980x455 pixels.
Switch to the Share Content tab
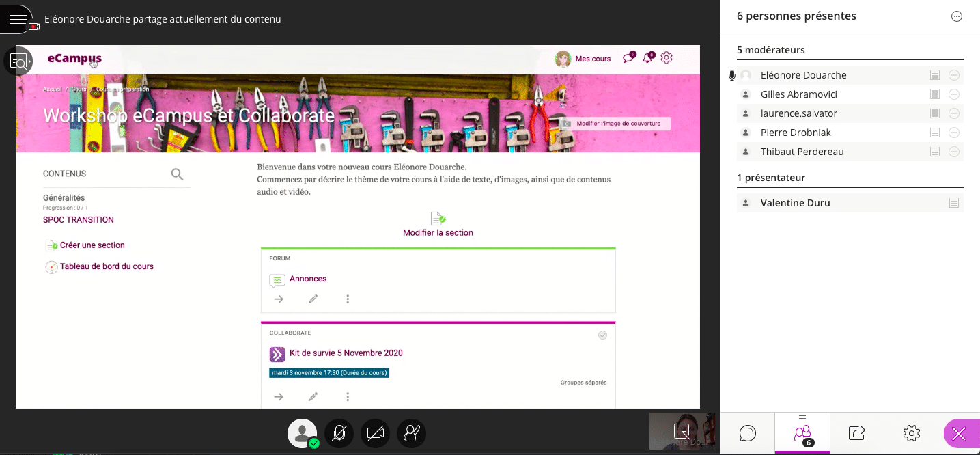click(857, 433)
